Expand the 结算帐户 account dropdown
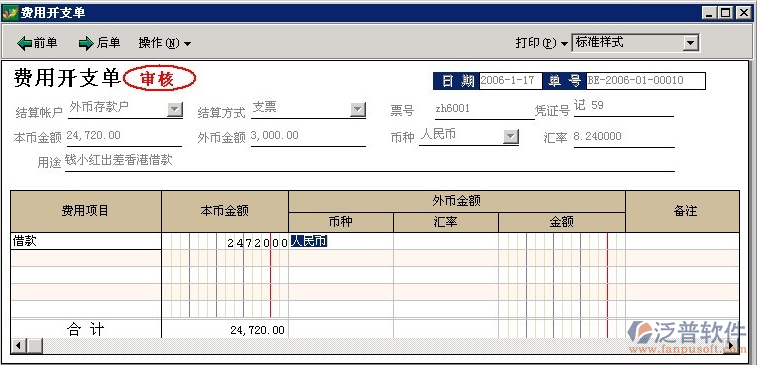757x365 pixels. 175,110
